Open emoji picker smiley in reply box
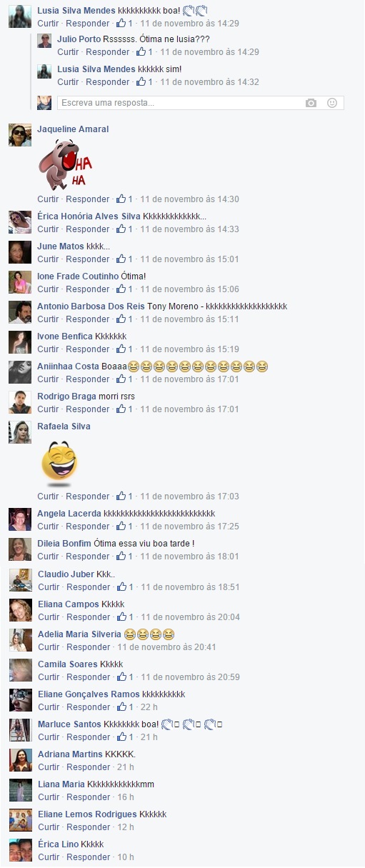The width and height of the screenshot is (365, 868). point(332,103)
